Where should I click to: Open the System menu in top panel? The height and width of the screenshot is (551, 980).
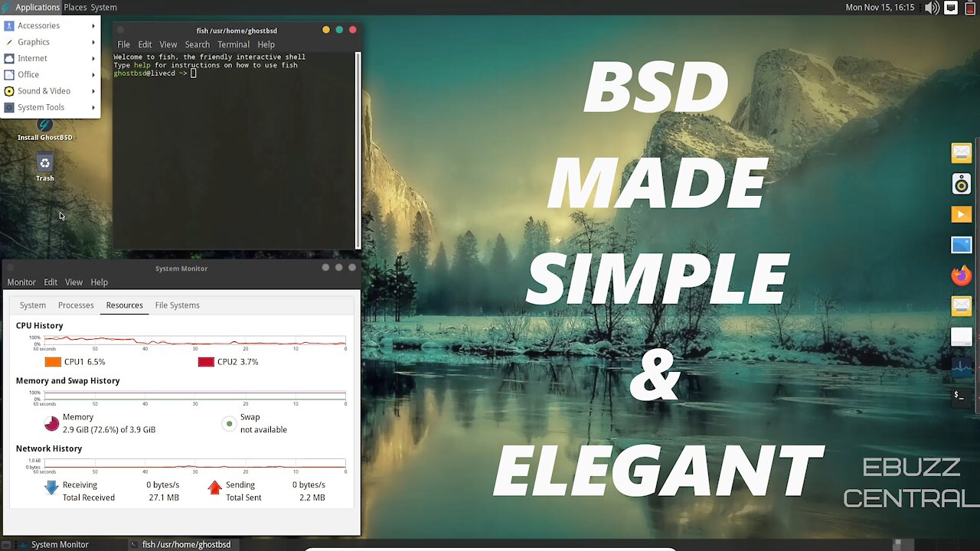[103, 7]
